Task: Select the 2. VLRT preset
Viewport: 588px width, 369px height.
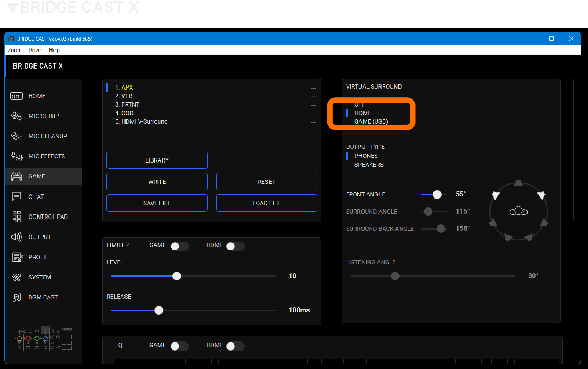Action: point(125,96)
